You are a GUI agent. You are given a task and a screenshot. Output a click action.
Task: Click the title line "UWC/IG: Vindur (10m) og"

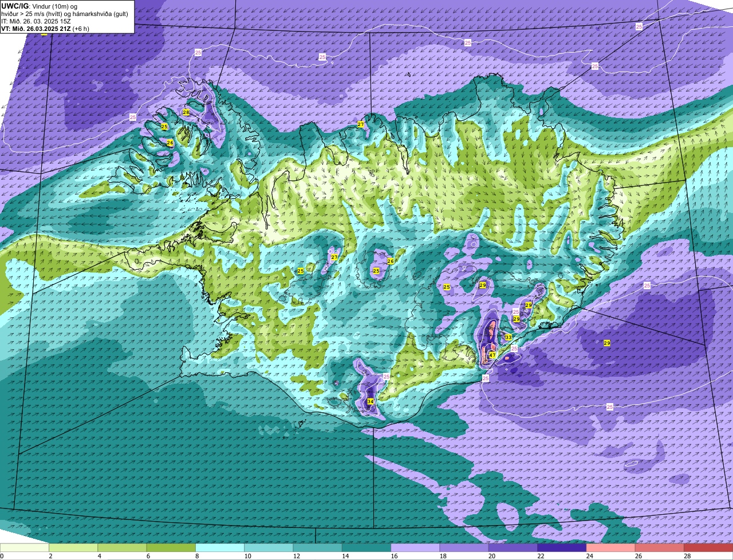[x=39, y=6]
